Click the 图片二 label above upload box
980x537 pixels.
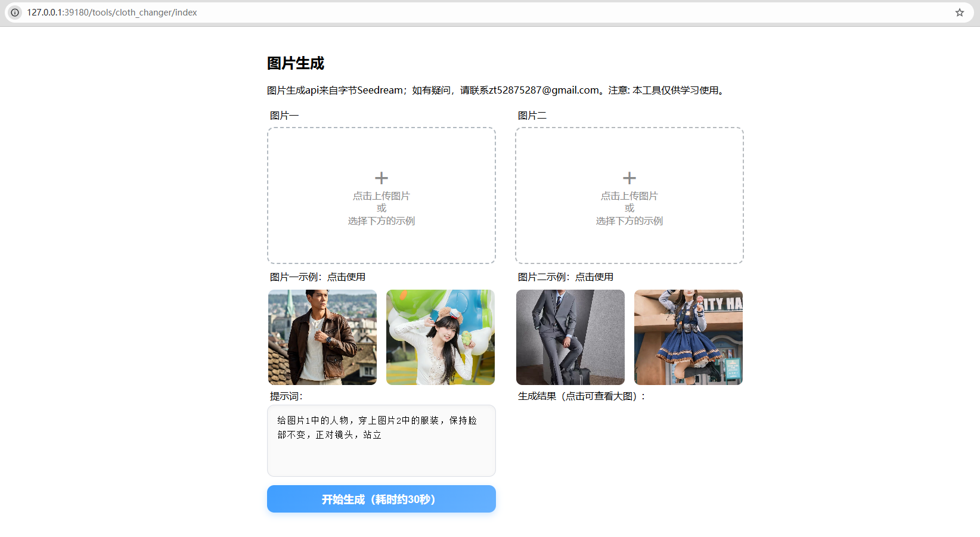pyautogui.click(x=532, y=116)
